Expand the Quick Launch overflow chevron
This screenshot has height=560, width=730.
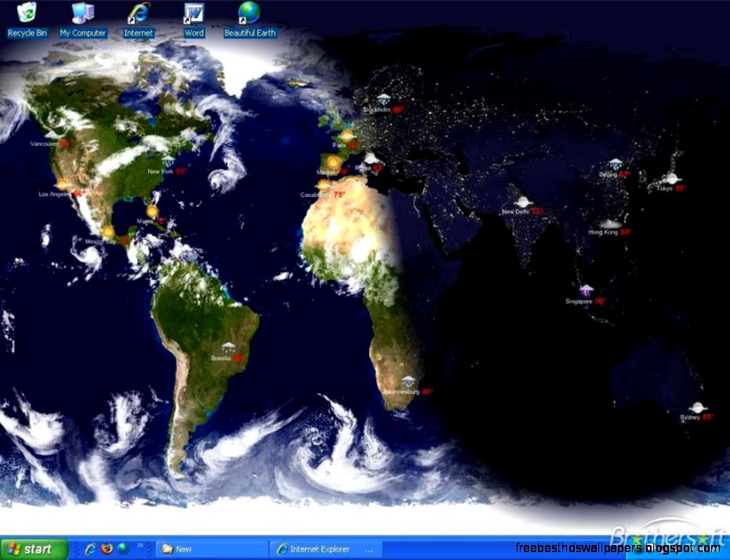click(x=140, y=547)
